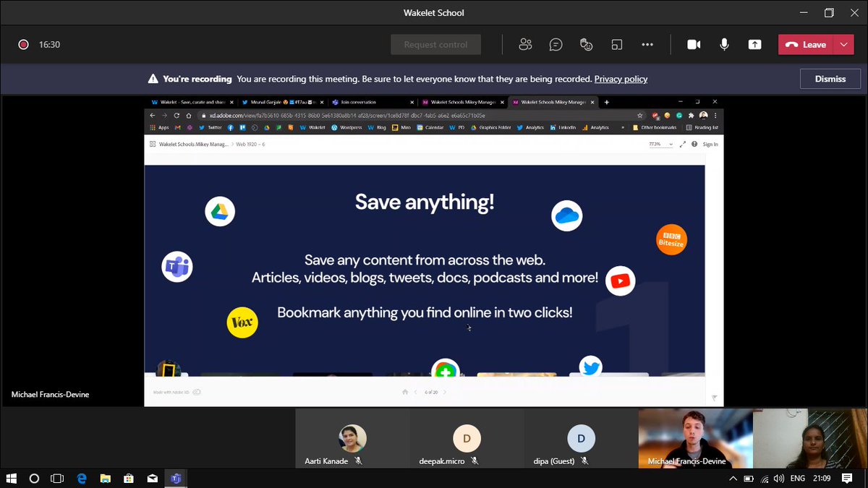The height and width of the screenshot is (488, 868).
Task: Open File Explorer from taskbar
Action: 105,479
